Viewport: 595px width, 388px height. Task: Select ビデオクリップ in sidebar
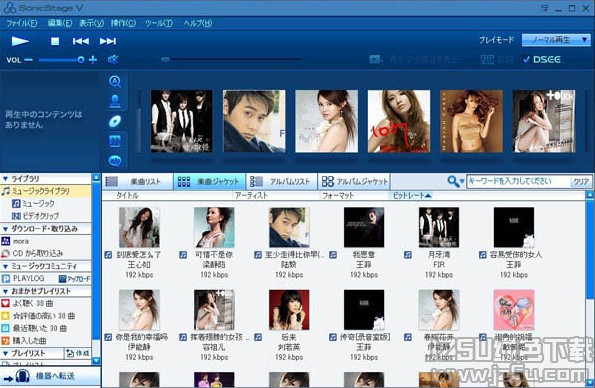[35, 216]
